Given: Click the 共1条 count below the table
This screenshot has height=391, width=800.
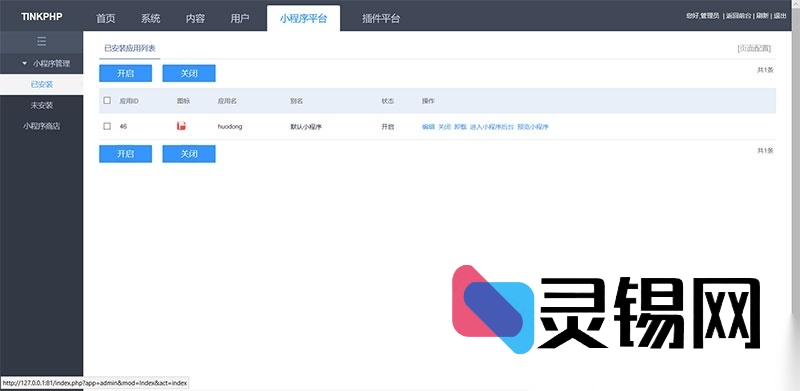Looking at the screenshot, I should 765,151.
